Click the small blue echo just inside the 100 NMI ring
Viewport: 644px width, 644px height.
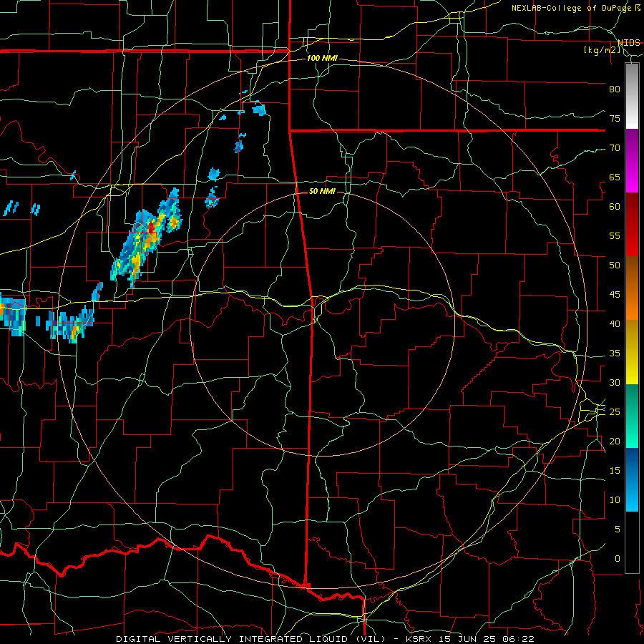259,109
